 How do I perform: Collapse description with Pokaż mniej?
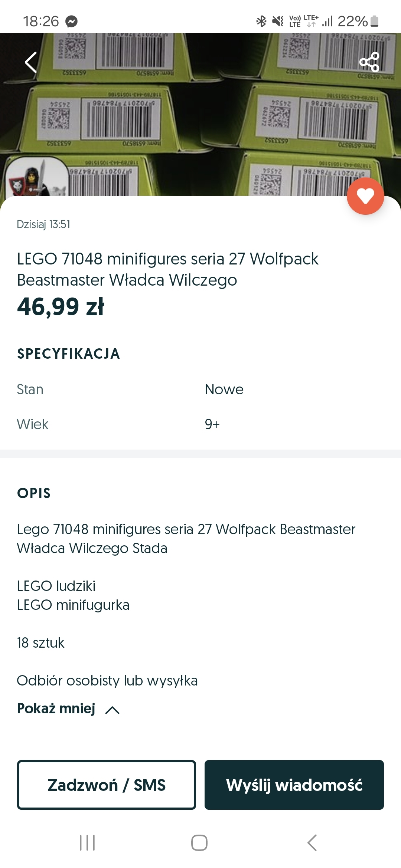(x=56, y=708)
